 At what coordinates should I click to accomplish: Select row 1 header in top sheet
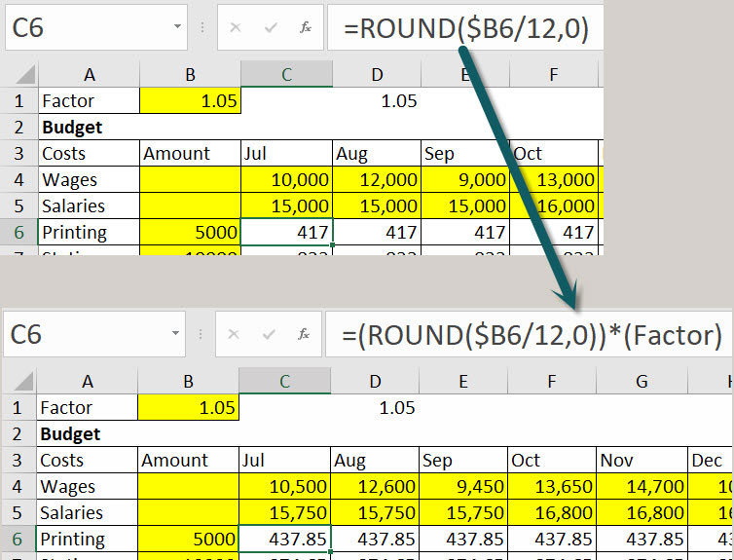(x=19, y=100)
